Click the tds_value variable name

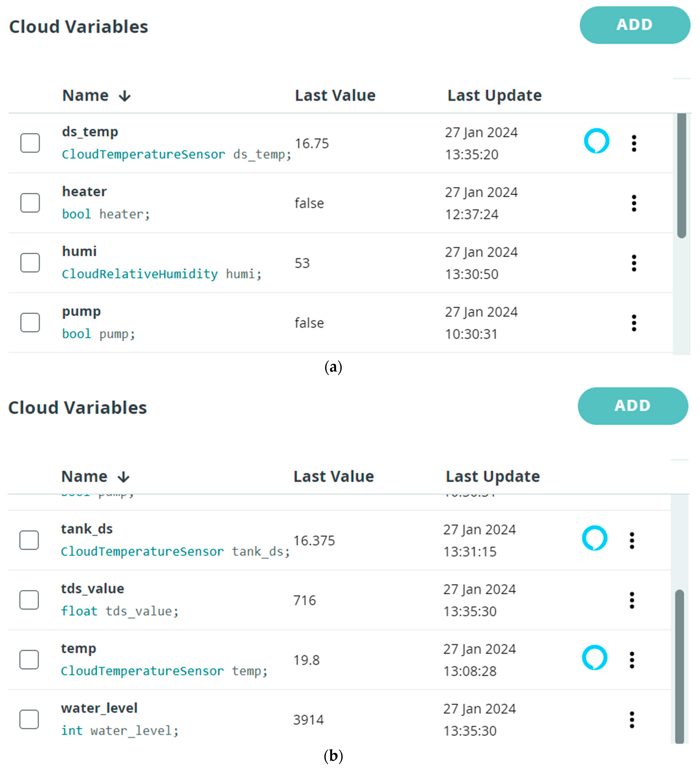(92, 589)
